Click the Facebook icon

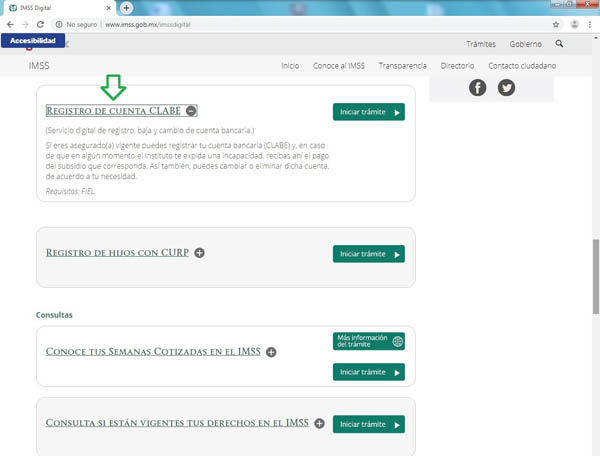[x=477, y=88]
